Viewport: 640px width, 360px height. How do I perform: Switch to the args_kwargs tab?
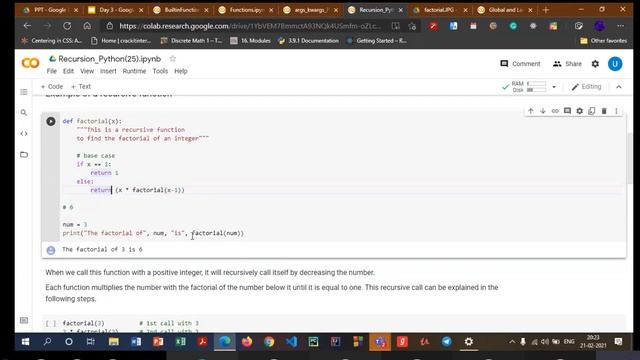click(x=311, y=10)
